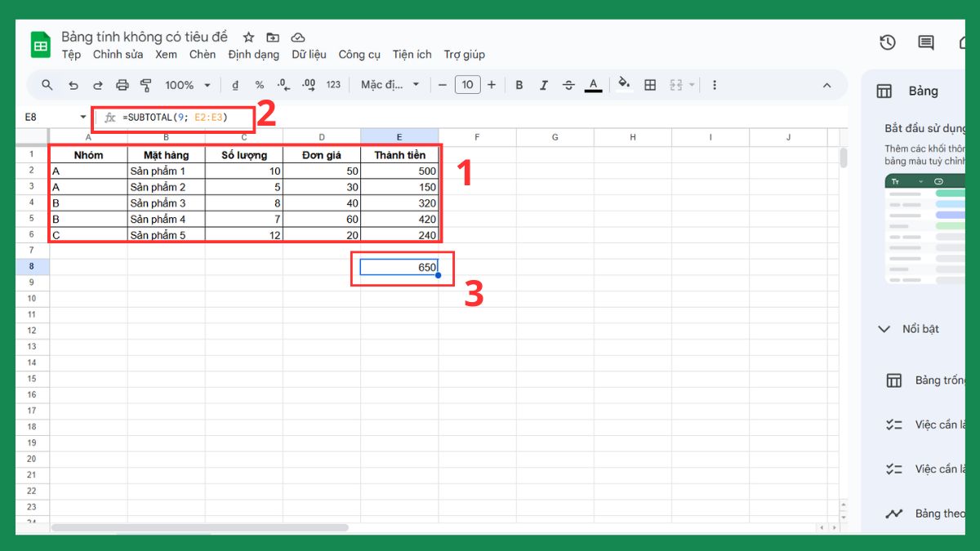This screenshot has height=551, width=980.
Task: Apply currency format with the đ icon
Action: click(x=234, y=84)
